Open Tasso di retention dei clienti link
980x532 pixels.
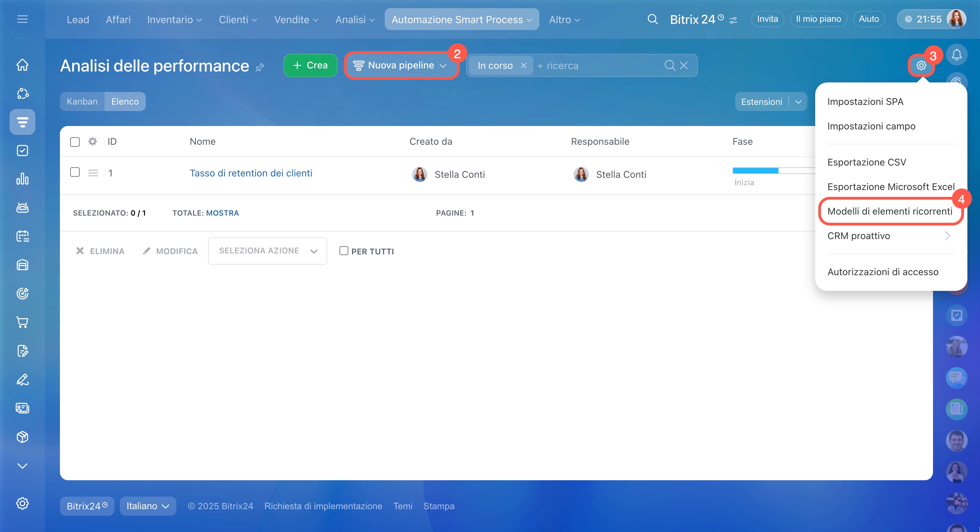pos(251,173)
